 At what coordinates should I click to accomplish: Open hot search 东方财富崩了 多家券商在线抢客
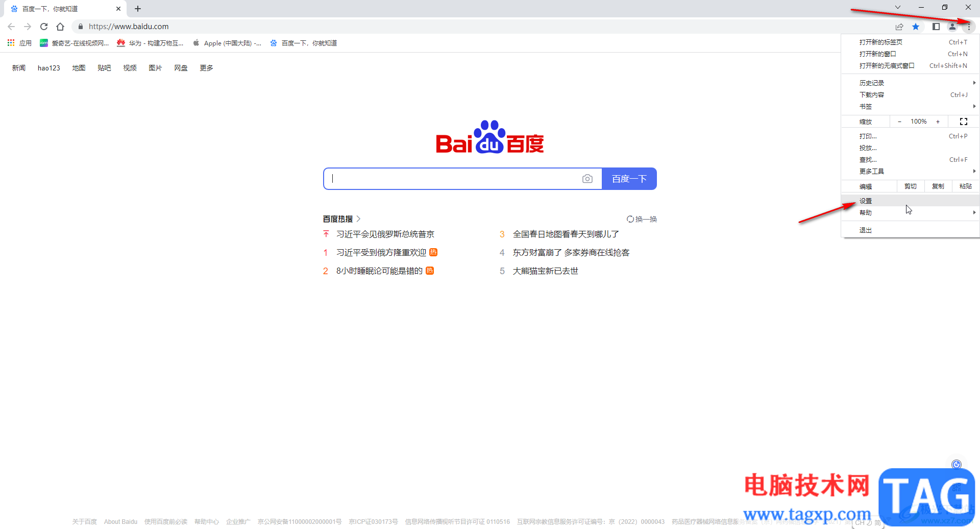point(571,252)
